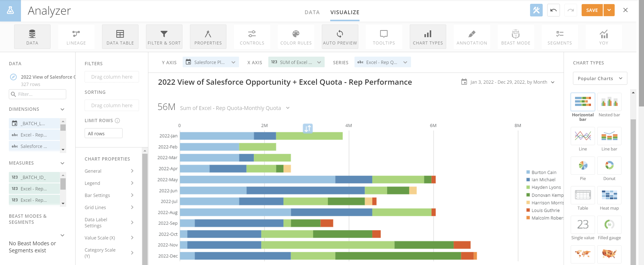Toggle AUTO PREVIEW

click(x=340, y=37)
